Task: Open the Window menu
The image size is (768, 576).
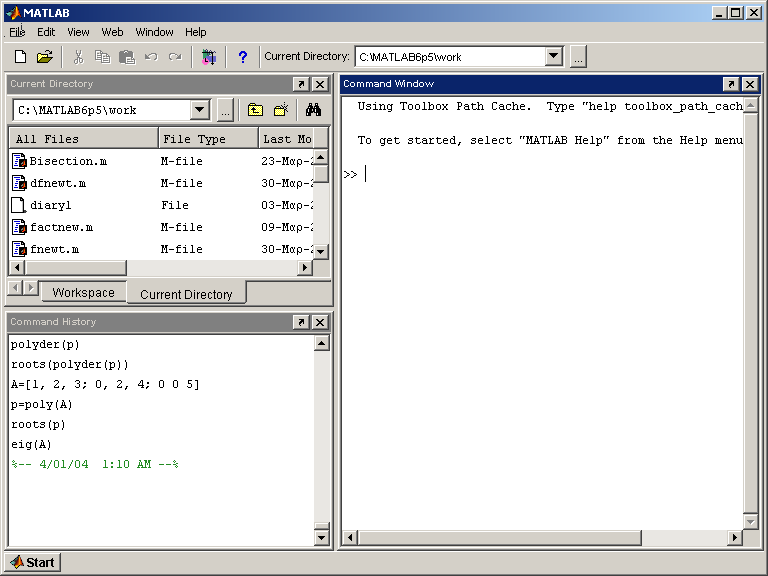Action: point(154,32)
